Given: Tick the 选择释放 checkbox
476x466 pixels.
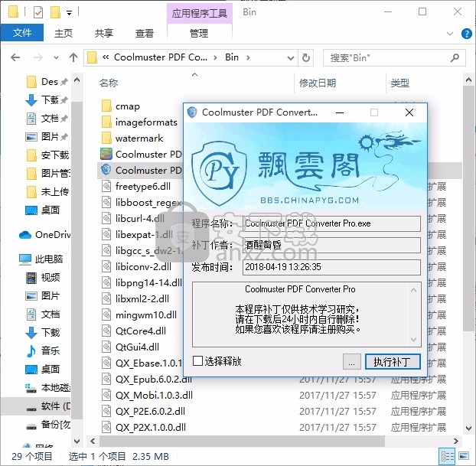Looking at the screenshot, I should (x=197, y=361).
